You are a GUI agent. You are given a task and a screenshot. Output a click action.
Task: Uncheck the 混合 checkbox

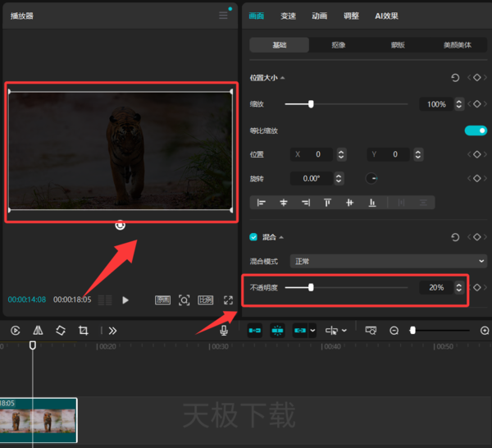coord(253,237)
